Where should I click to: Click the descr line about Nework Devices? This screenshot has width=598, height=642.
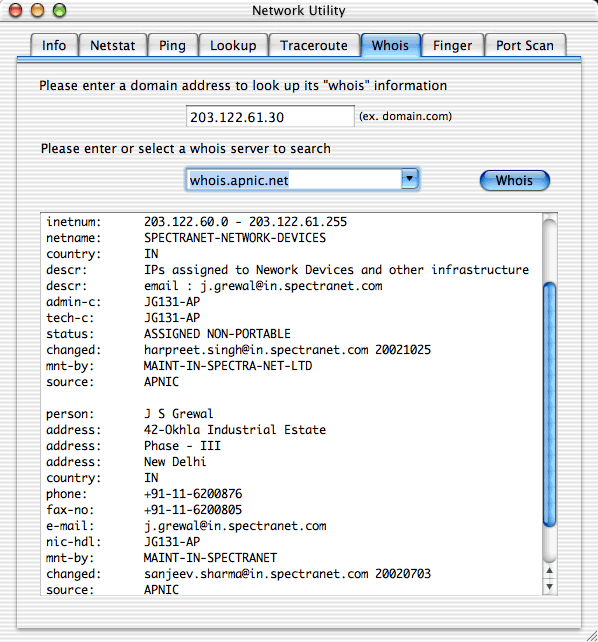pos(336,270)
